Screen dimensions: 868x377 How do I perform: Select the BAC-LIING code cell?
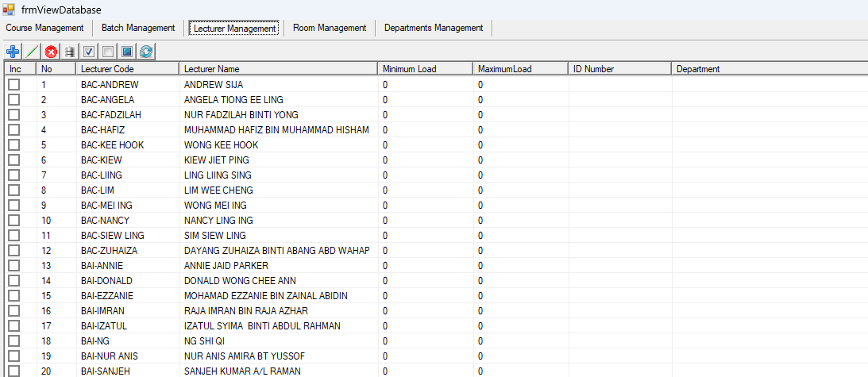point(127,175)
